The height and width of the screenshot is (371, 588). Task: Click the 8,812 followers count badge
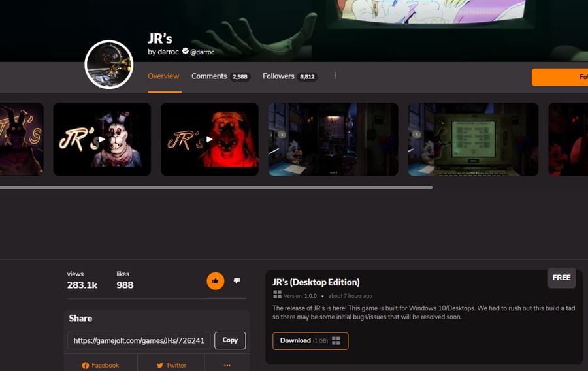tap(307, 77)
